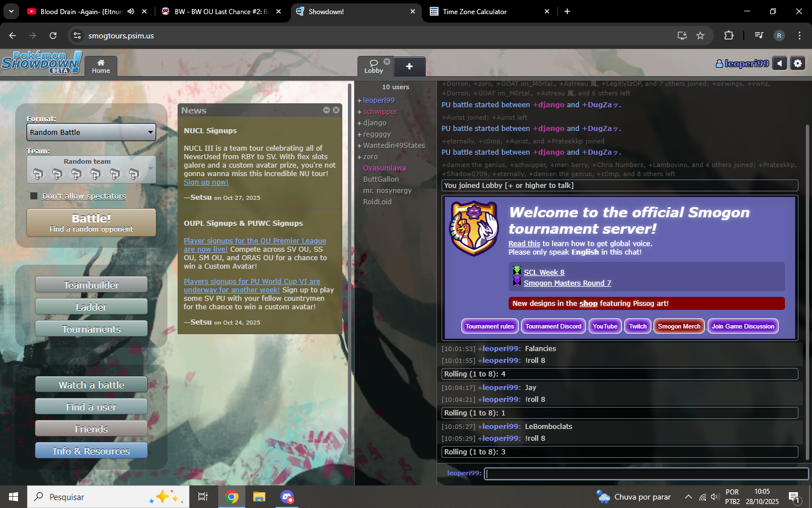Image resolution: width=812 pixels, height=508 pixels.
Task: Open PU World Cup VI signups link
Action: pos(251,286)
